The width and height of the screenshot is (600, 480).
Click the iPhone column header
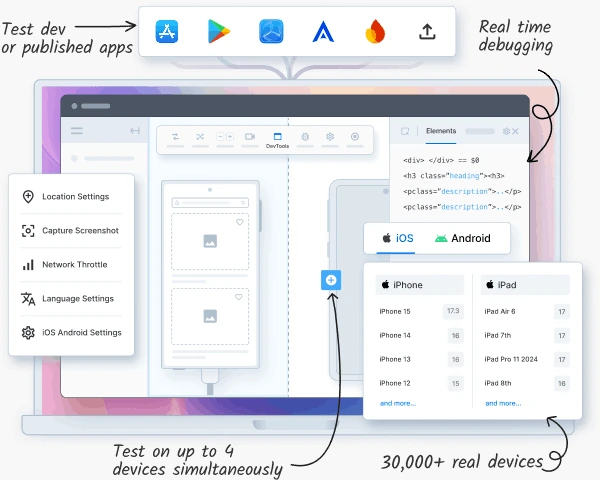point(420,285)
